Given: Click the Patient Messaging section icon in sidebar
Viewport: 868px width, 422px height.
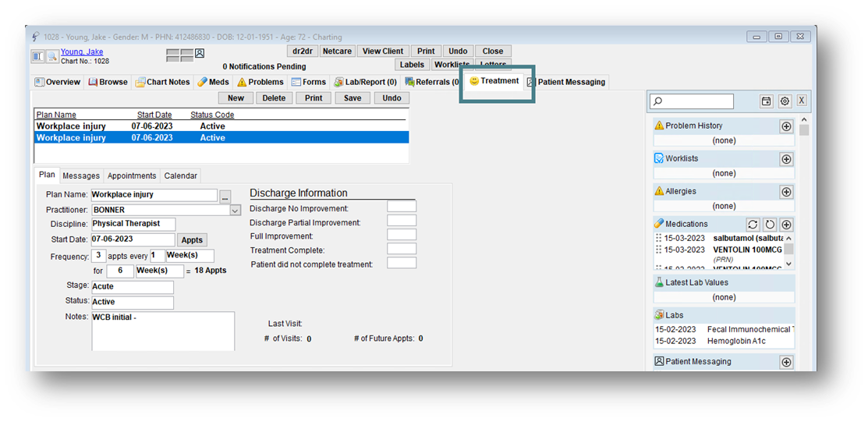Looking at the screenshot, I should click(659, 361).
